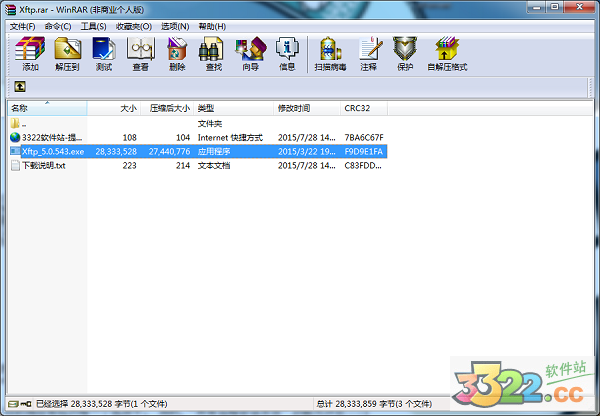This screenshot has height=416, width=600.
Task: Open the Options (选项) menu
Action: pos(175,26)
